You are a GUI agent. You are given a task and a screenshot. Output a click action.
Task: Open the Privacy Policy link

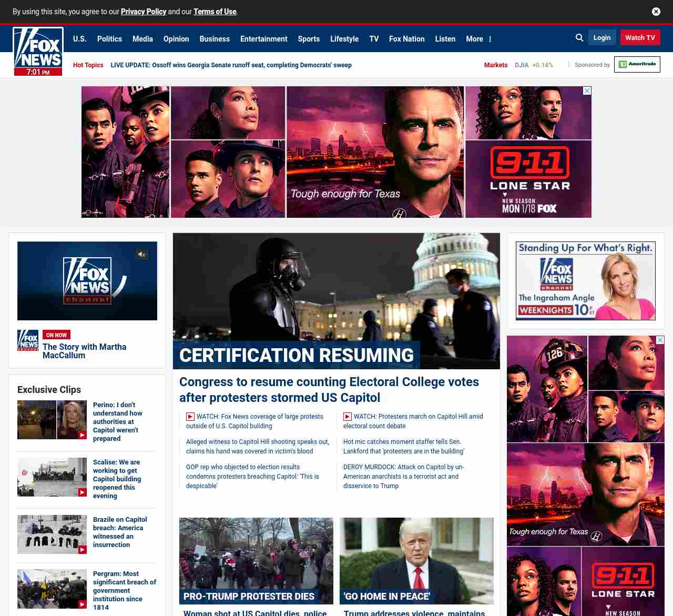point(143,12)
